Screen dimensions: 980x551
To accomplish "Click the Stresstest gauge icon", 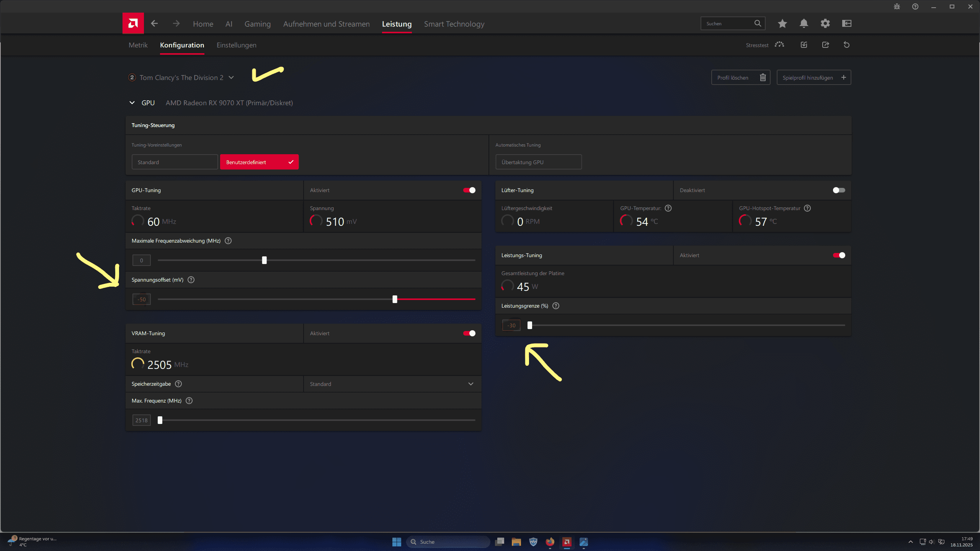I will click(779, 45).
